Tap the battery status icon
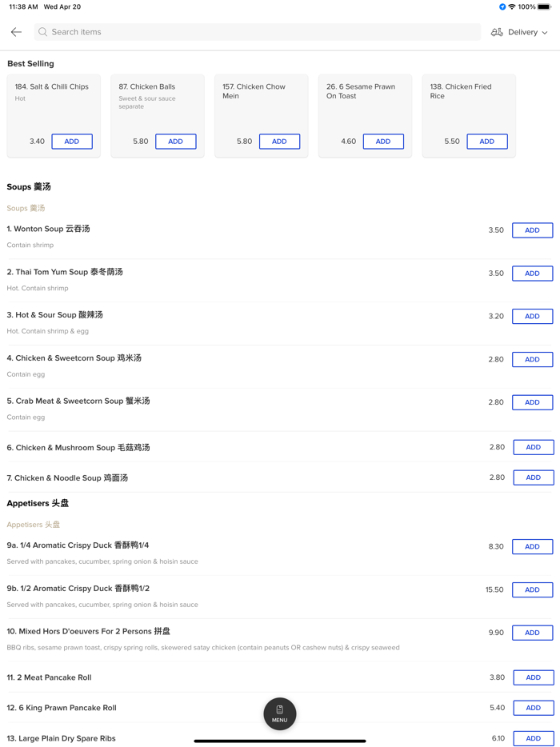 pyautogui.click(x=545, y=6)
